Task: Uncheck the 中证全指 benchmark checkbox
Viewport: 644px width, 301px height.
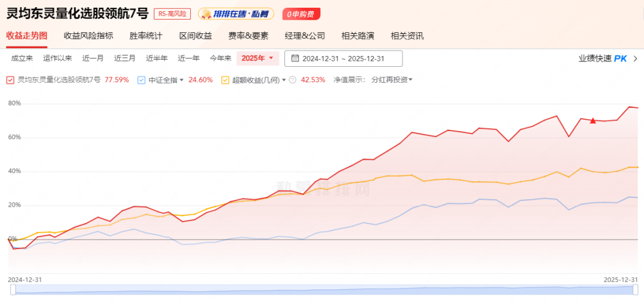Action: click(141, 80)
